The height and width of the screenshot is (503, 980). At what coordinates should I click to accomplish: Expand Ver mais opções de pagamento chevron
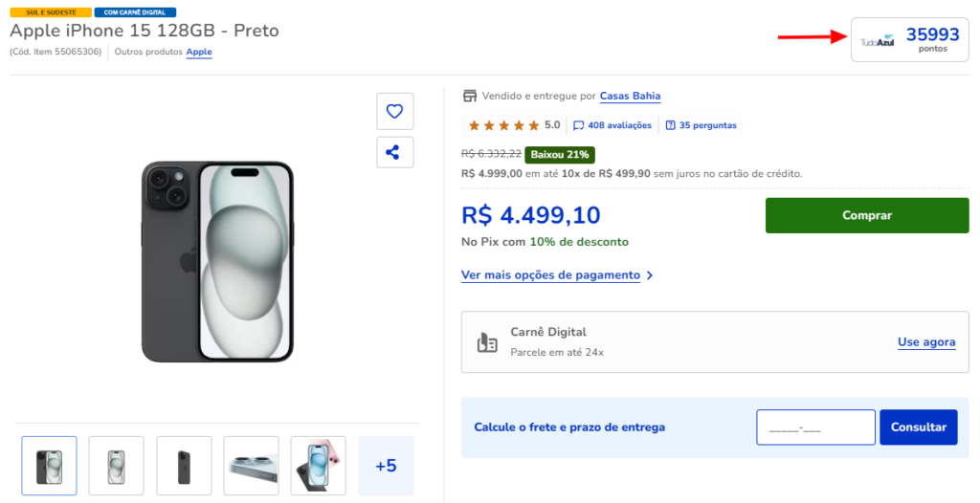click(650, 275)
